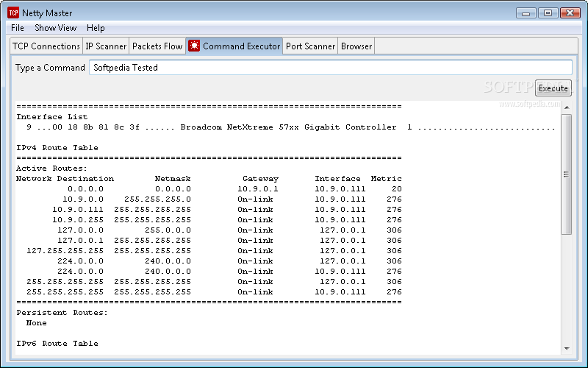Switch to the Packets Flow tab
The width and height of the screenshot is (588, 368).
click(157, 46)
